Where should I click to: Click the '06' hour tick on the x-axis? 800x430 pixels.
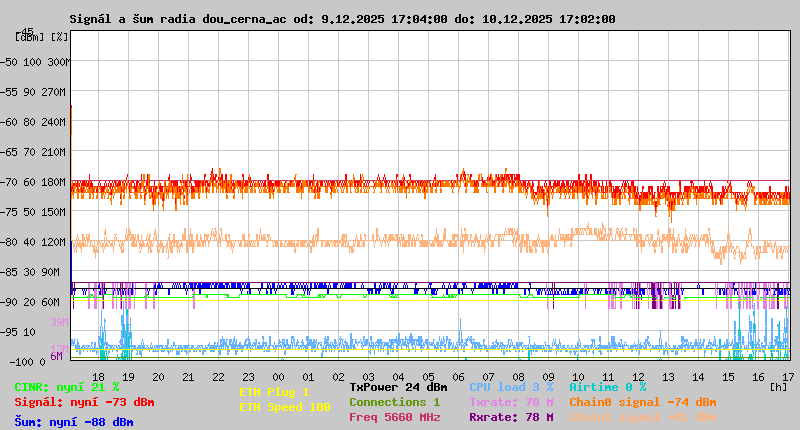click(x=459, y=377)
